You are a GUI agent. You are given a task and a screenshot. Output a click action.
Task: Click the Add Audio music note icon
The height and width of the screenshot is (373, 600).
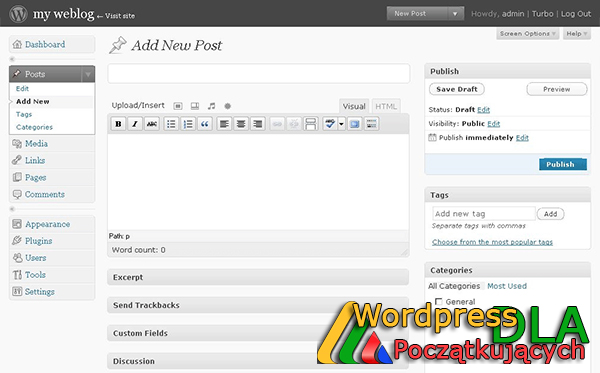(211, 106)
